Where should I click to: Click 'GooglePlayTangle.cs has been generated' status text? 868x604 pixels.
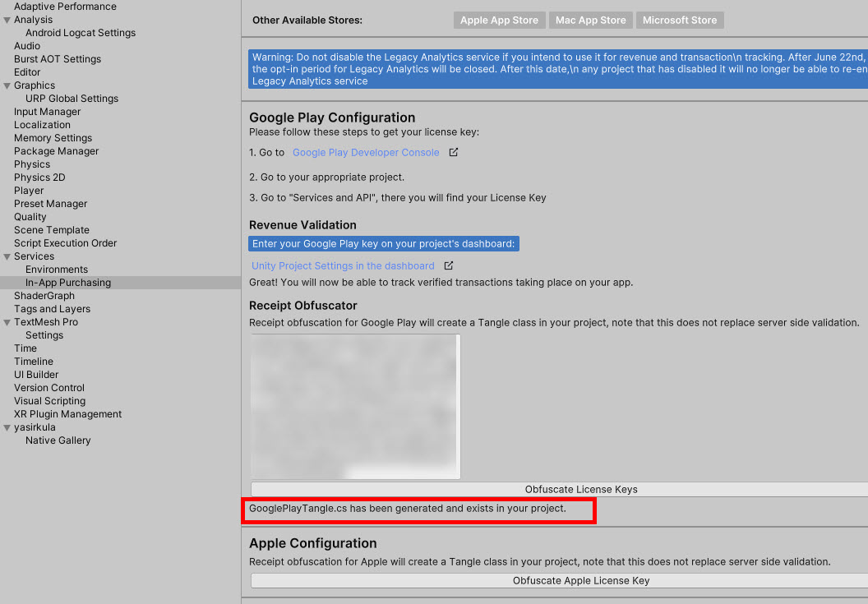[x=408, y=508]
